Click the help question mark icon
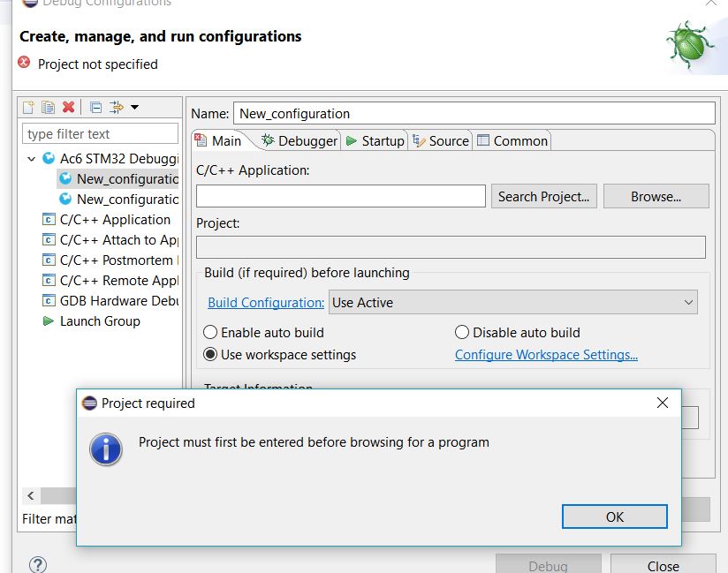The image size is (728, 573). point(37,565)
